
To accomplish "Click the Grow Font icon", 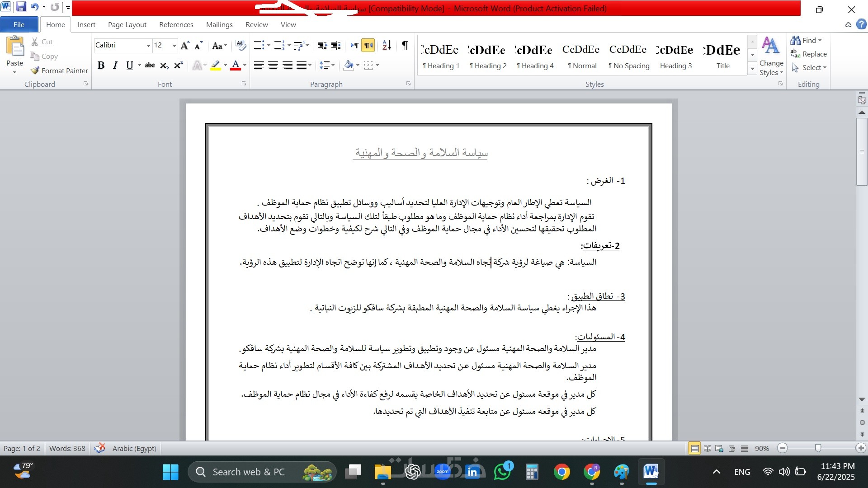I will 184,45.
